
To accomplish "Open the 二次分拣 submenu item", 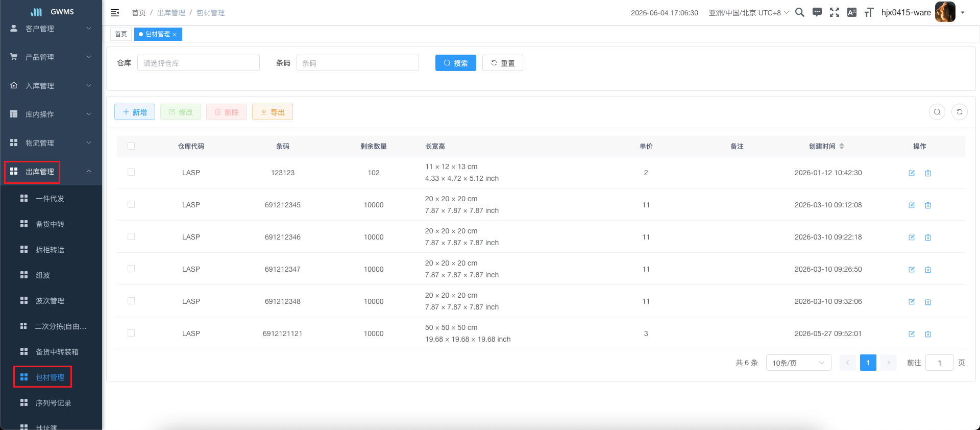I will pyautogui.click(x=51, y=326).
